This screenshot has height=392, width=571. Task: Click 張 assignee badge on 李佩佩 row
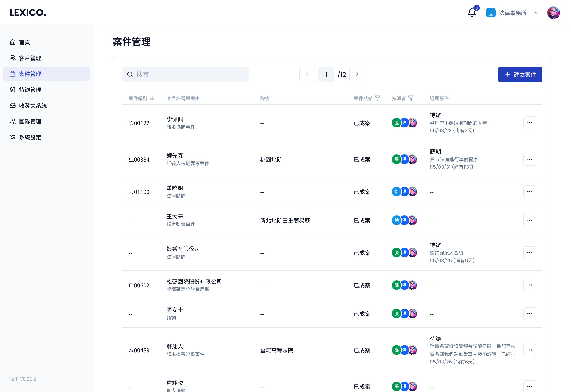click(x=396, y=123)
